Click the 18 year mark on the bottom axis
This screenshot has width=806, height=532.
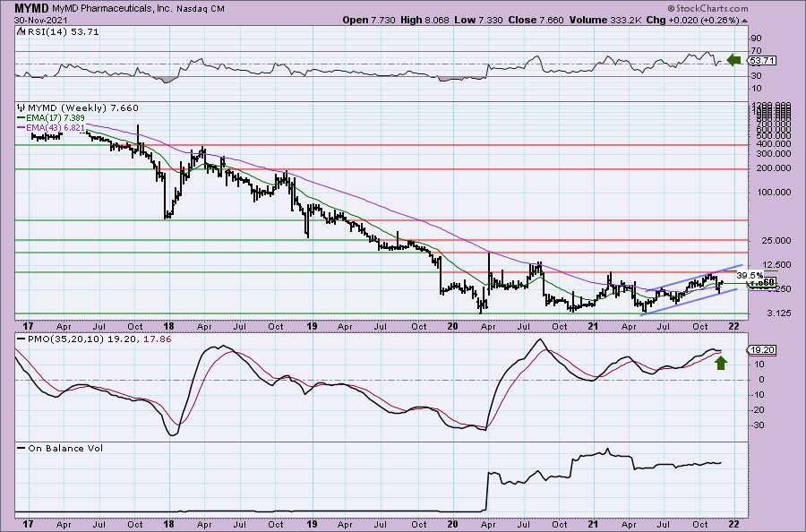click(168, 524)
